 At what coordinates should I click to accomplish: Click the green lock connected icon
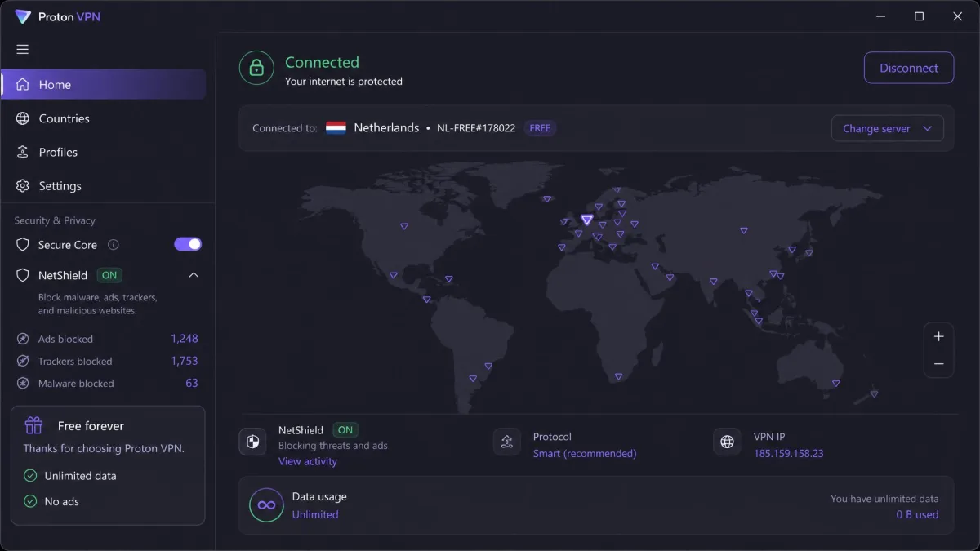click(x=256, y=69)
